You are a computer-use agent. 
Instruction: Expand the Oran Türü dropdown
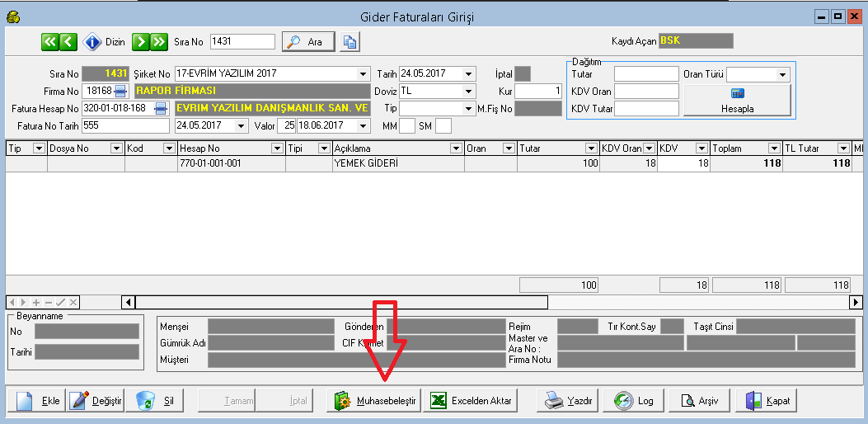tap(782, 74)
